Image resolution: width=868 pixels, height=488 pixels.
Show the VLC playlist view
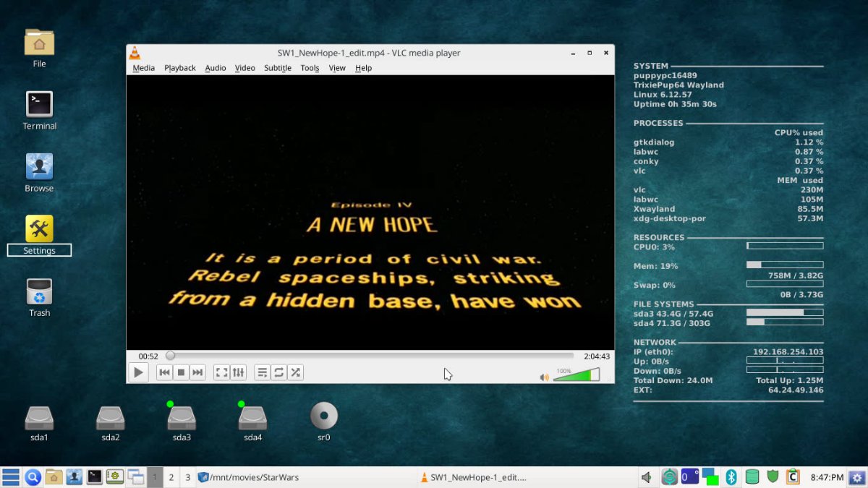click(x=262, y=372)
